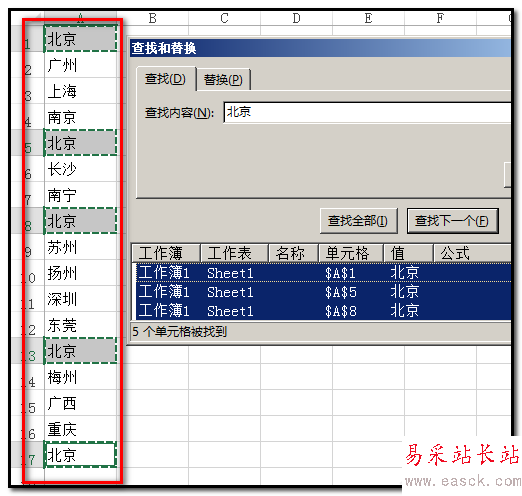The height and width of the screenshot is (496, 522).
Task: Click the 公式 column header
Action: pos(472,253)
